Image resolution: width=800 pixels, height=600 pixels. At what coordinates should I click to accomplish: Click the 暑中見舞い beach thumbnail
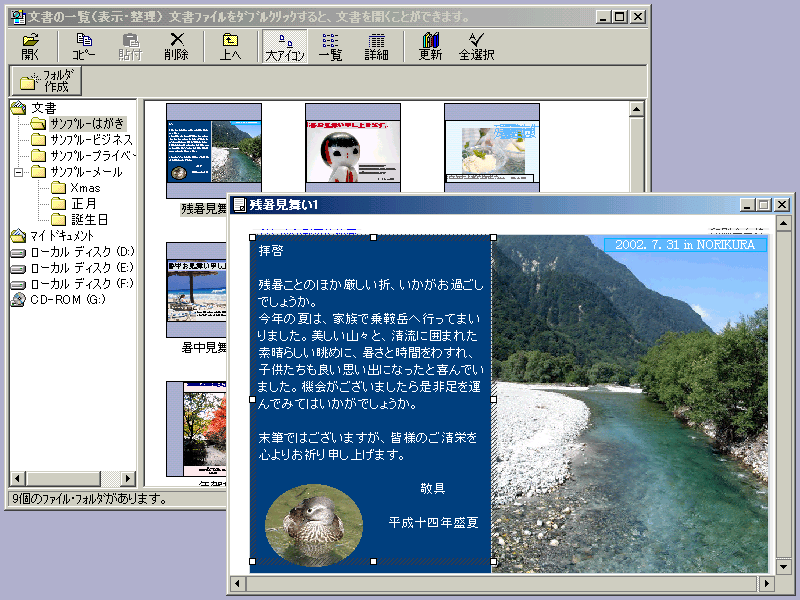(x=196, y=290)
